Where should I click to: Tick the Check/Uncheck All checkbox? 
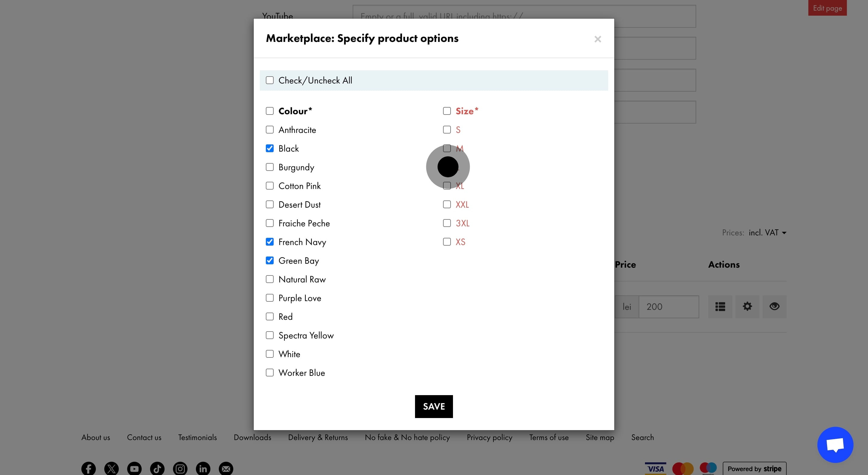click(x=269, y=80)
